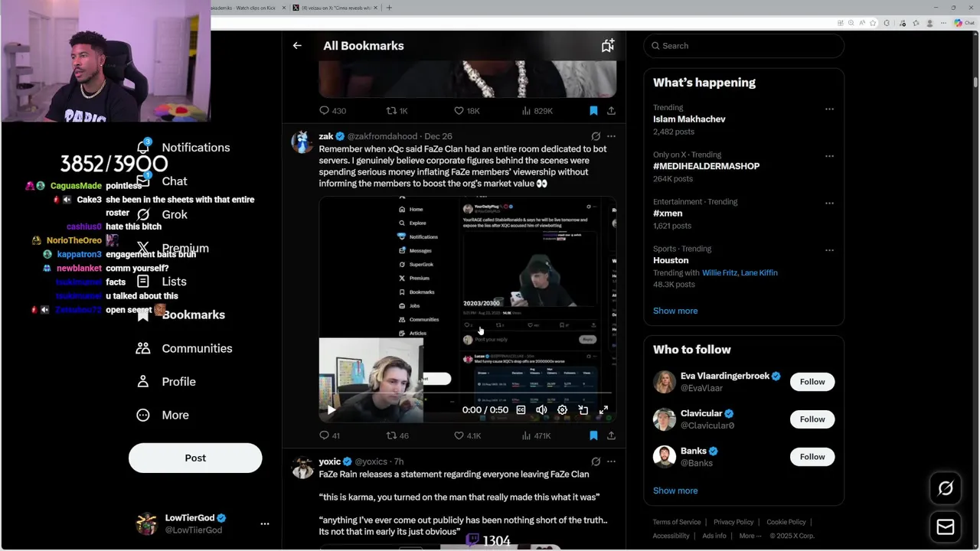This screenshot has height=551, width=980.
Task: Open Lists in the sidebar
Action: tap(162, 282)
